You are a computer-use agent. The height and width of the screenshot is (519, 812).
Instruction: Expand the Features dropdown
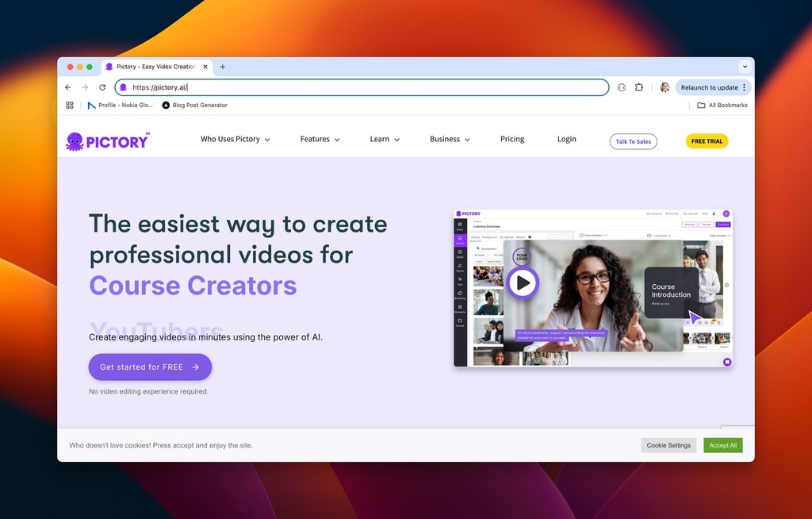[x=320, y=139]
